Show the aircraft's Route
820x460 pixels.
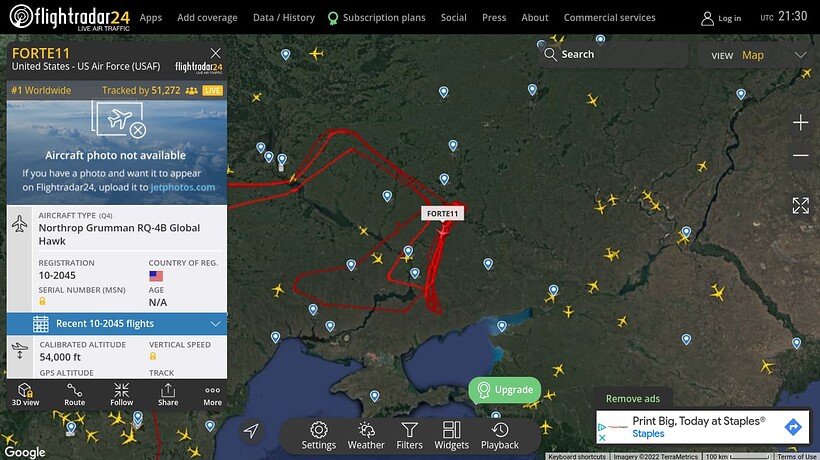tap(74, 395)
